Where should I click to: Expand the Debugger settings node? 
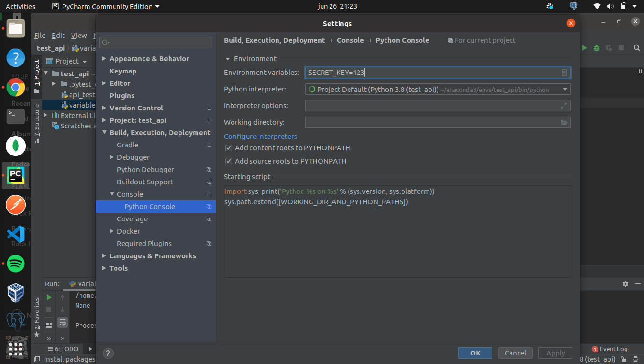click(112, 157)
